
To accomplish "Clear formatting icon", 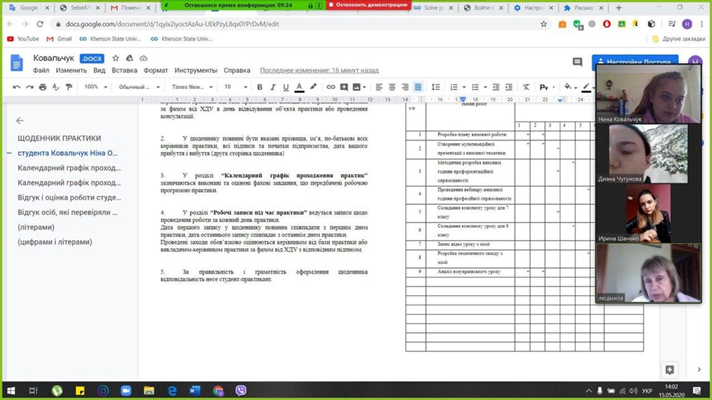I will click(526, 87).
